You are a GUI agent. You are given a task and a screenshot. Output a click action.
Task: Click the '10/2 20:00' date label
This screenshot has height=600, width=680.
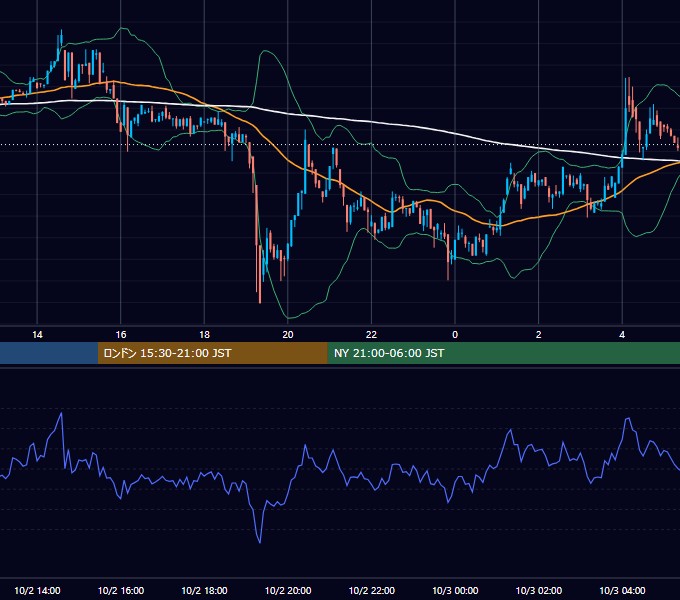288,590
